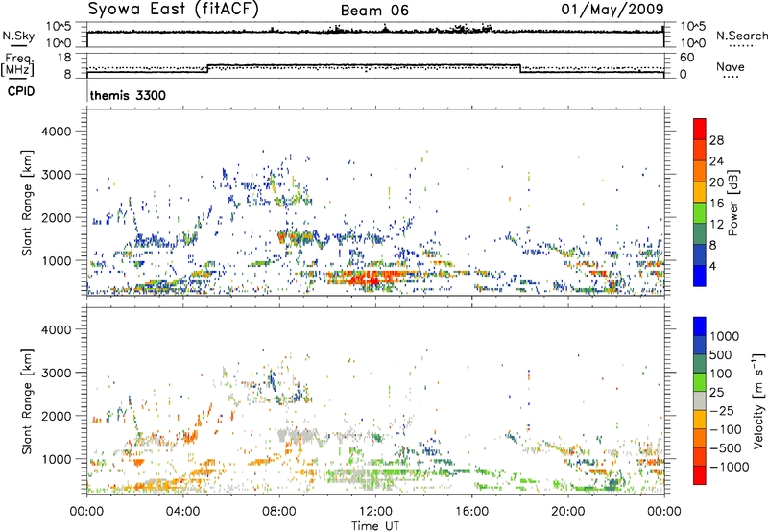Viewport: 768px width, 532px height.
Task: Click the '3000' tick on the velocity panel
Action: [56, 373]
